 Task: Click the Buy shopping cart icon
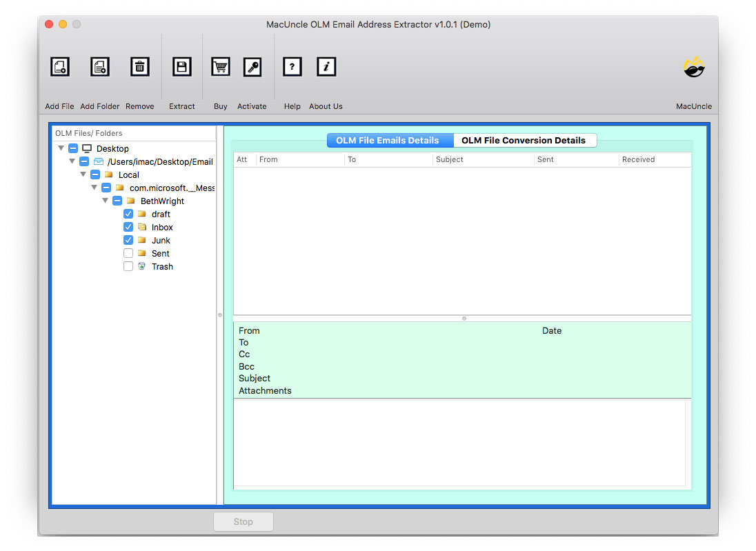(220, 66)
